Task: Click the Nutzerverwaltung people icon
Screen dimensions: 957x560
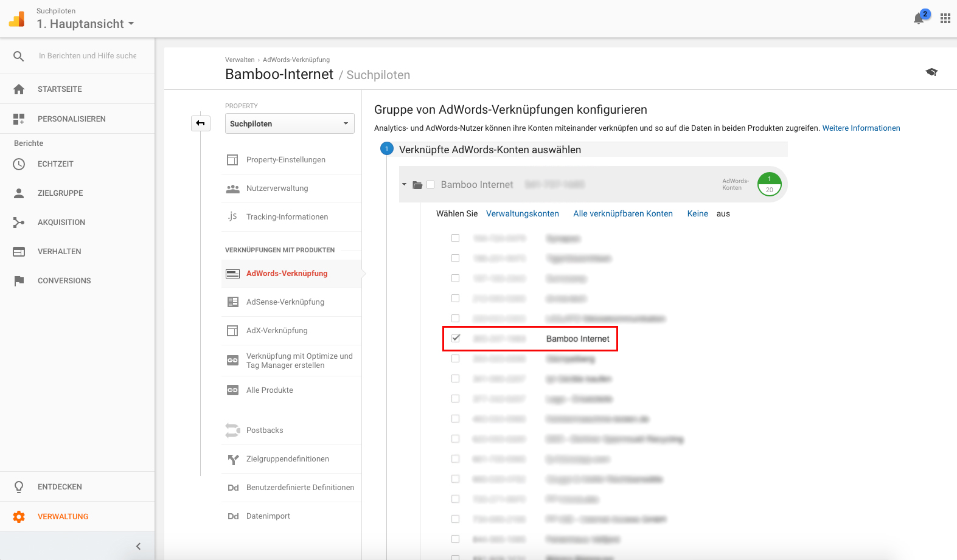Action: tap(232, 189)
